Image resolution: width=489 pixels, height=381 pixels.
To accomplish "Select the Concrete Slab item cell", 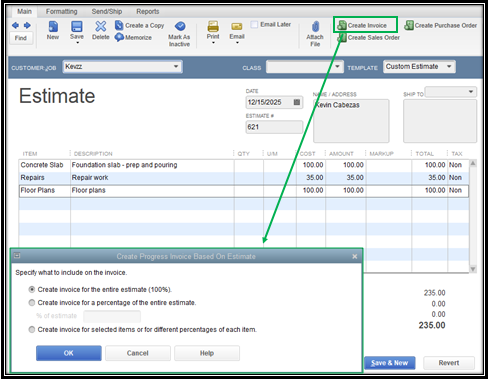I will coord(45,165).
